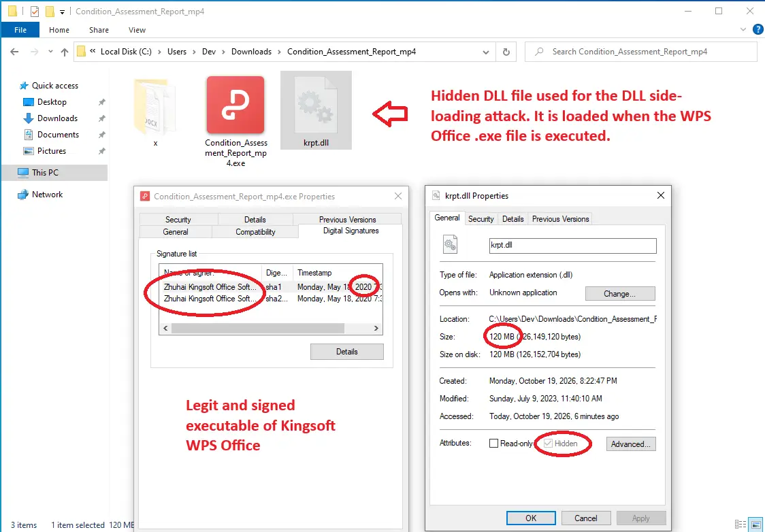This screenshot has width=765, height=532.
Task: Select the sha1 signature row
Action: [x=271, y=286]
